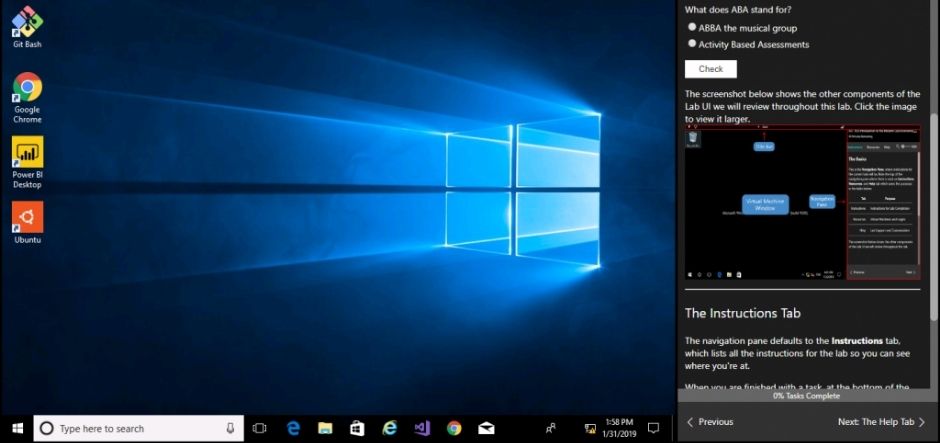Open the Ubuntu desktop shortcut

27,222
